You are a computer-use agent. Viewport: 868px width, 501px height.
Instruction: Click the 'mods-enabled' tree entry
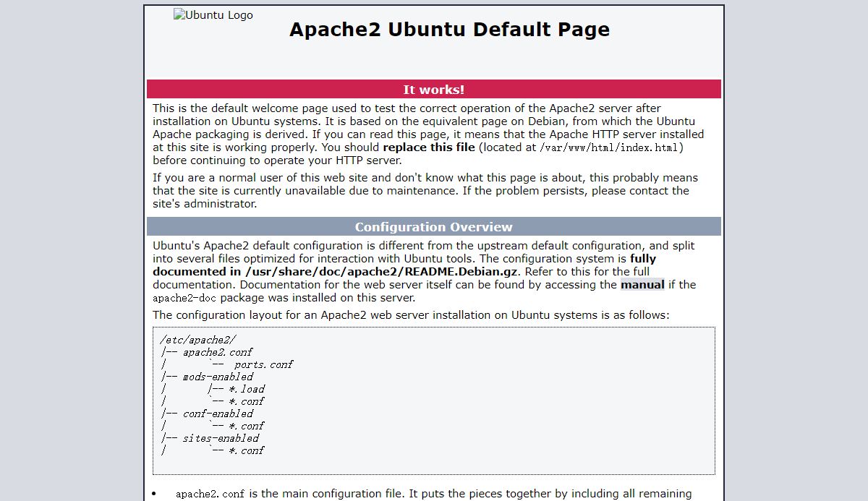click(218, 377)
